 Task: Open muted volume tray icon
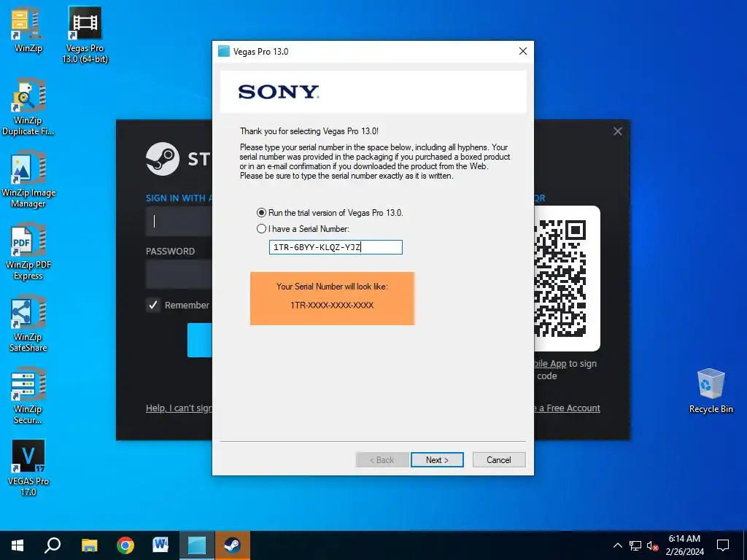[x=652, y=545]
